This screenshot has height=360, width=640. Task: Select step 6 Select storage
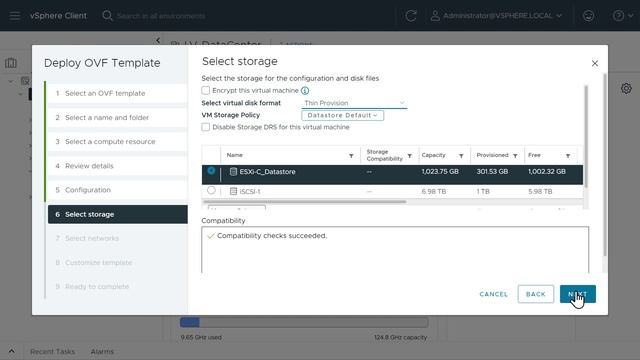[x=117, y=214]
